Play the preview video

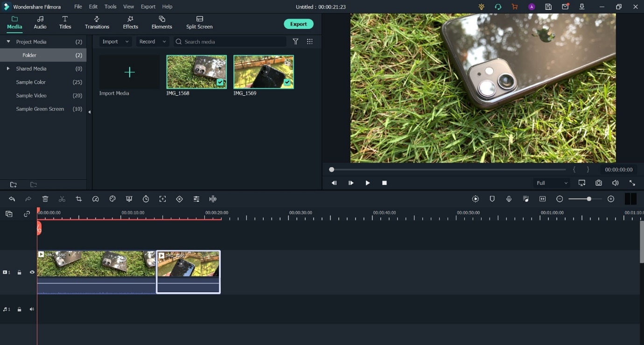[x=368, y=183]
